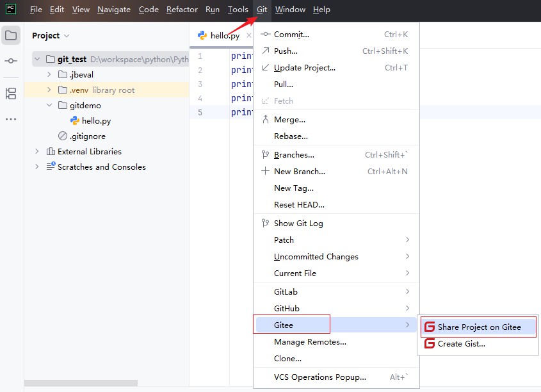This screenshot has width=541, height=392.
Task: Click the .gitignore file icon
Action: 63,136
